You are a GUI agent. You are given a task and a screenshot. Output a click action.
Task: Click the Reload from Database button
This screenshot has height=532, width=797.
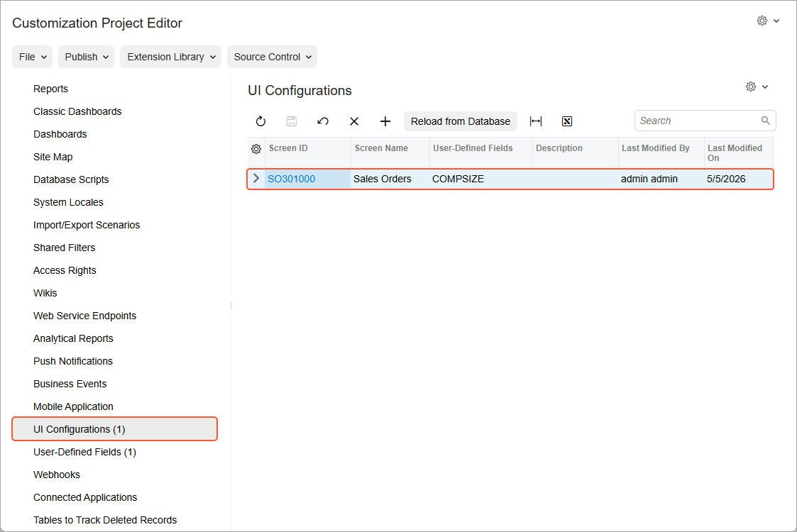461,121
